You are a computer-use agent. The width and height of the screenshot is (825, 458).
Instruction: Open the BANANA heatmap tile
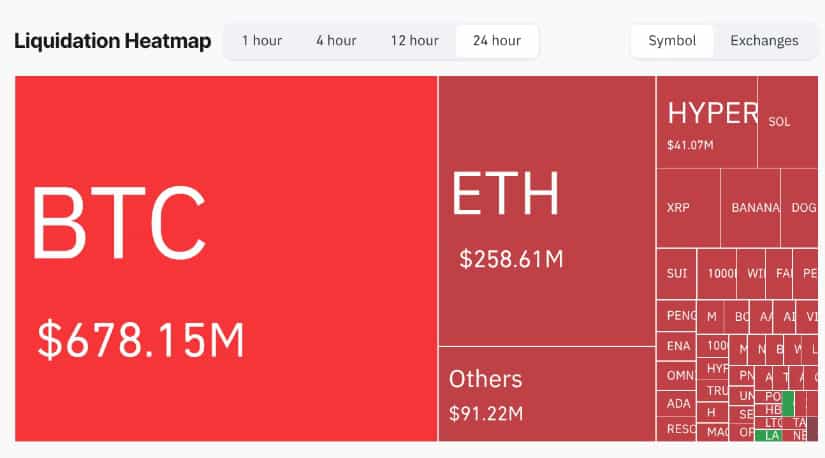(x=751, y=208)
